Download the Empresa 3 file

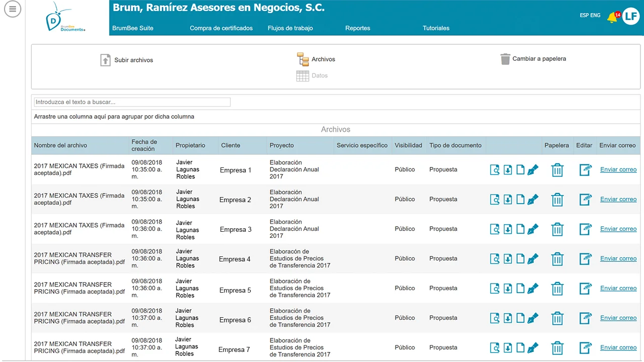pyautogui.click(x=508, y=229)
